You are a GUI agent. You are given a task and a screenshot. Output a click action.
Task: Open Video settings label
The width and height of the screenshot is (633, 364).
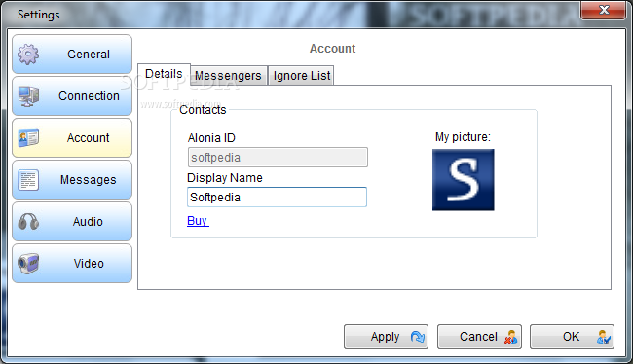pyautogui.click(x=89, y=264)
